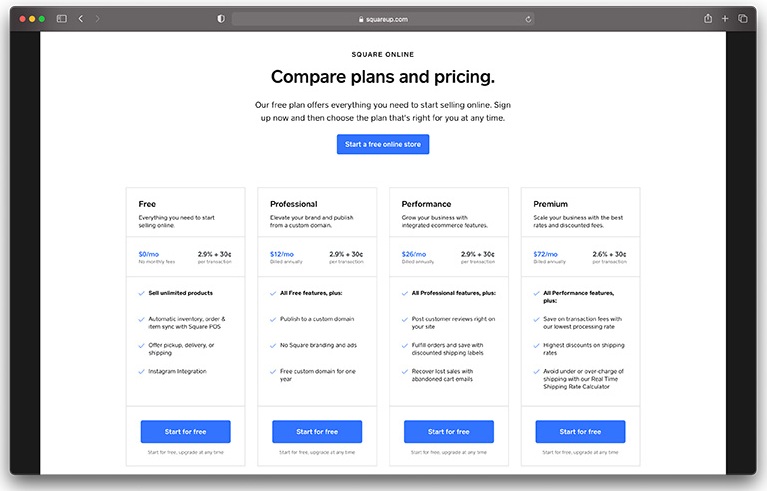Click Start a free online store button
The width and height of the screenshot is (767, 491).
point(383,144)
